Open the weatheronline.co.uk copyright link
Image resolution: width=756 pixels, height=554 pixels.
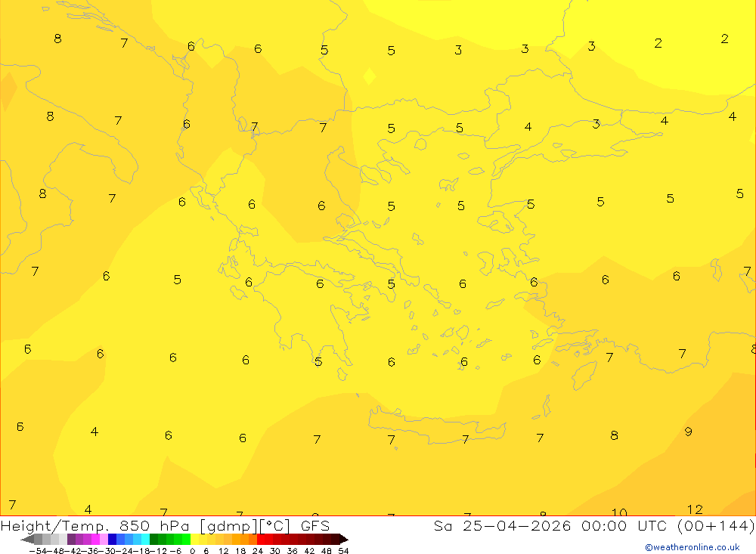coord(692,547)
